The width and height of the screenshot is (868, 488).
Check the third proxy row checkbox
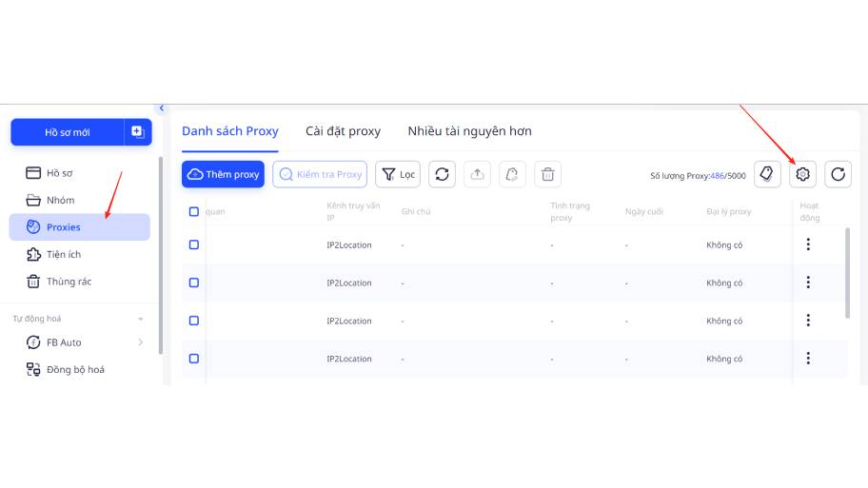coord(194,321)
